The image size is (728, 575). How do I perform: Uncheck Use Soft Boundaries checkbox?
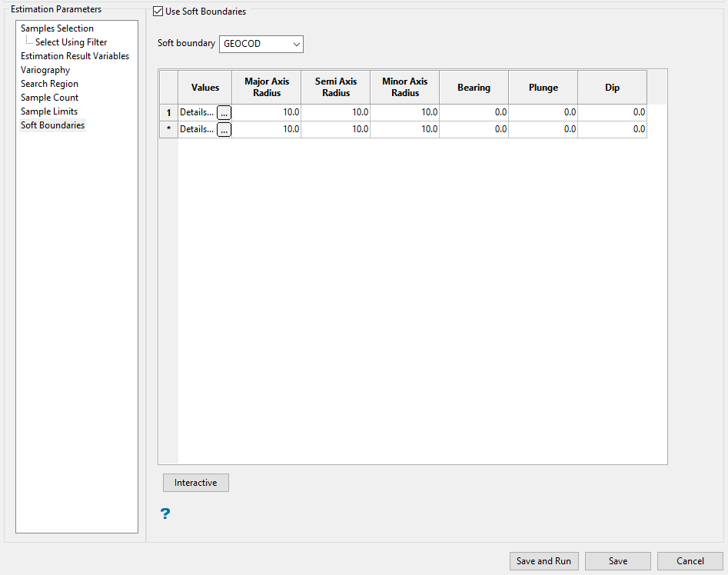[x=158, y=12]
